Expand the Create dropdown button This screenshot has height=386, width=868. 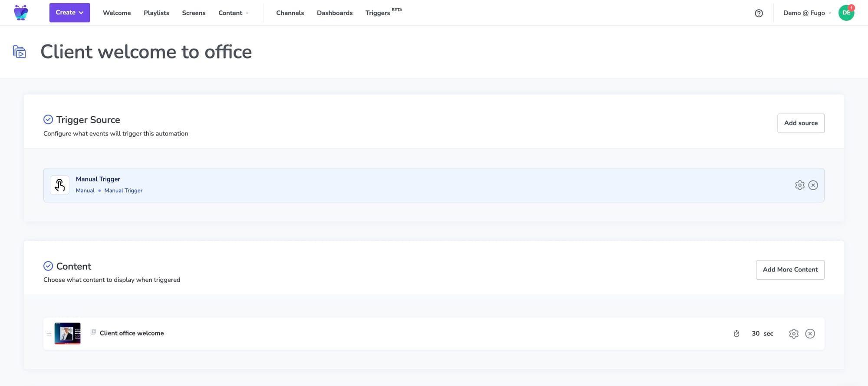(69, 13)
